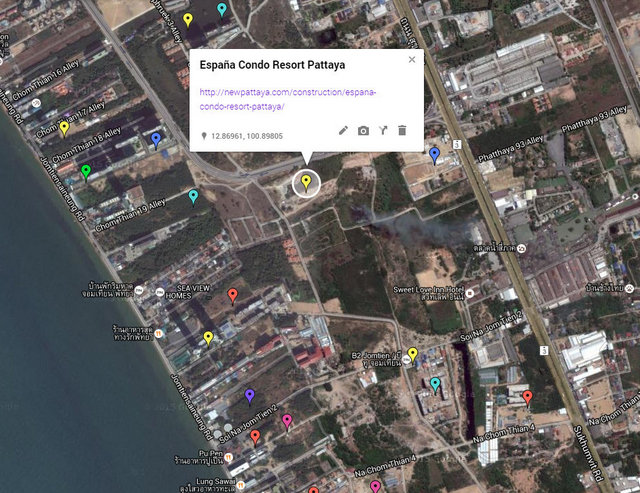Select blue marker right of Chom Thian 18 Alley
The width and height of the screenshot is (640, 493).
(x=156, y=141)
